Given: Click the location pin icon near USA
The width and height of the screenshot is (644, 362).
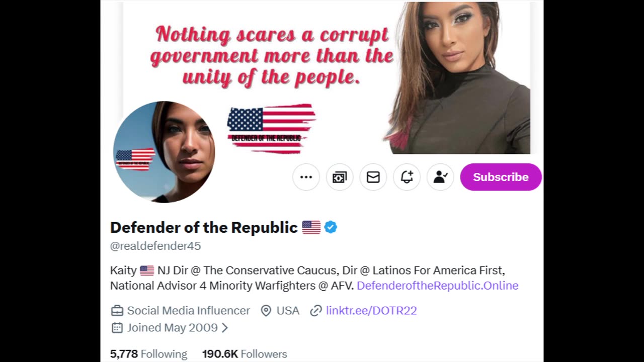Looking at the screenshot, I should coord(266,311).
